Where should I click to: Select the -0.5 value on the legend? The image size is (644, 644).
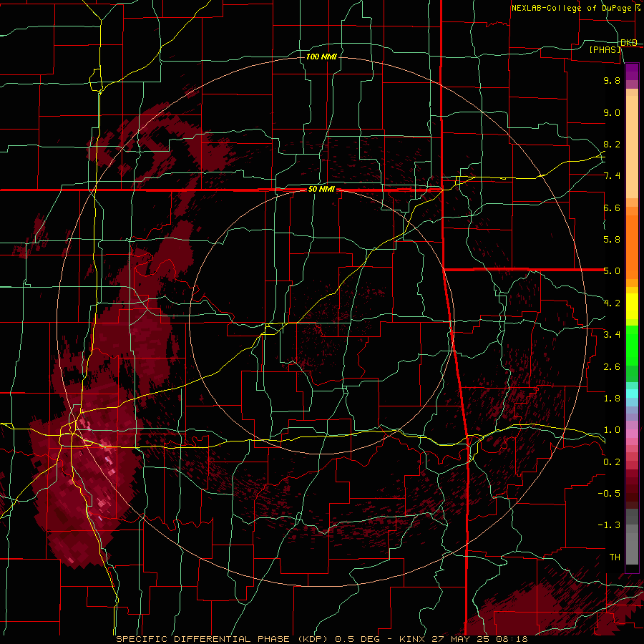609,494
